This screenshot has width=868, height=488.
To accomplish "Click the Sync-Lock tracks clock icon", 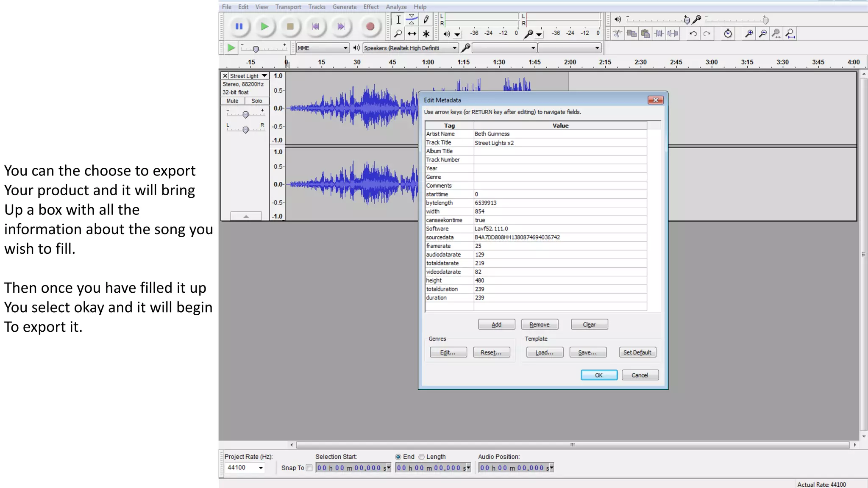I will [728, 33].
